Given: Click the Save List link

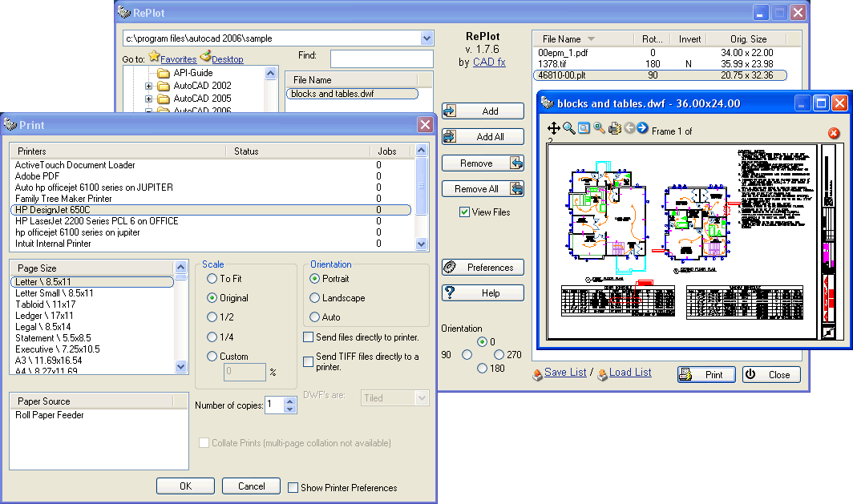Looking at the screenshot, I should 565,373.
